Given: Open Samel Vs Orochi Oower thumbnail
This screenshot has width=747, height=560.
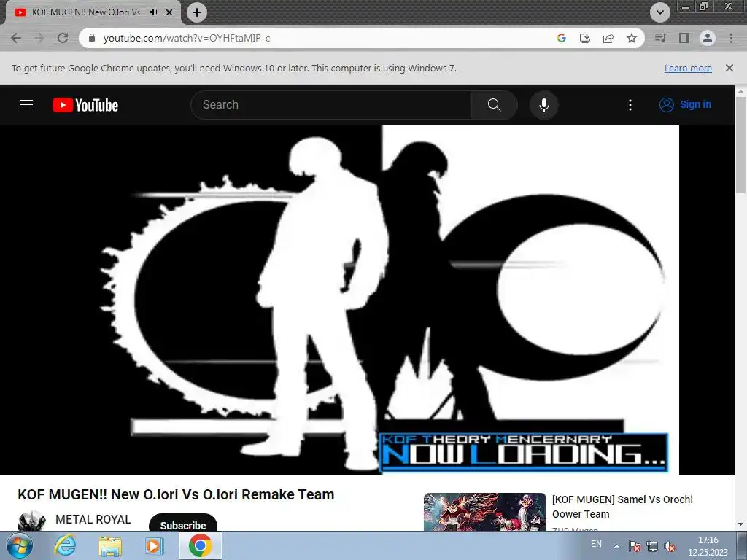Looking at the screenshot, I should pyautogui.click(x=485, y=512).
